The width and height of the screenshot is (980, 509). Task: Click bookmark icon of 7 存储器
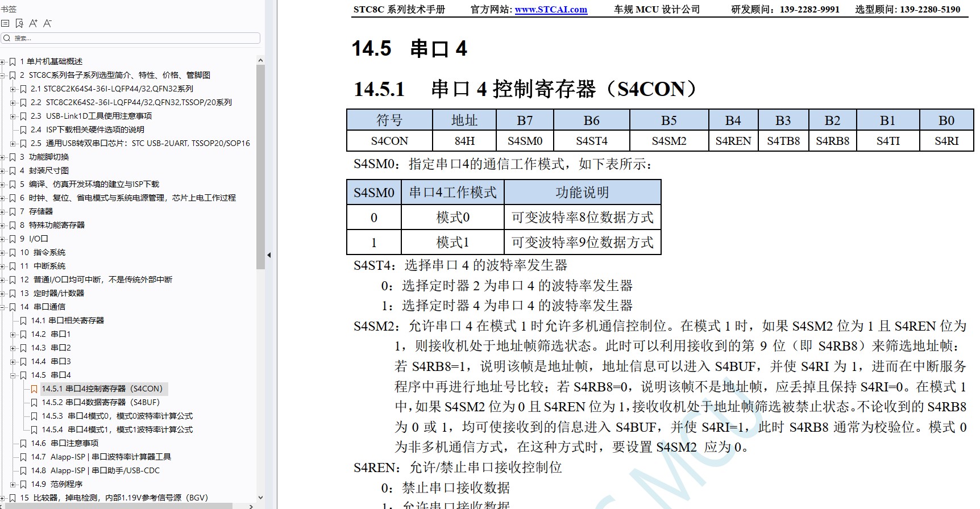click(13, 211)
